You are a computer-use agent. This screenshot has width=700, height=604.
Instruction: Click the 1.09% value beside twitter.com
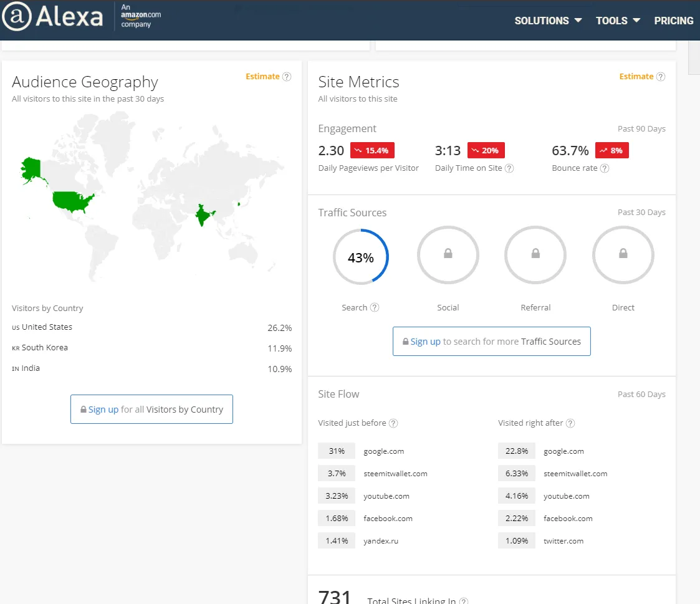click(x=517, y=540)
